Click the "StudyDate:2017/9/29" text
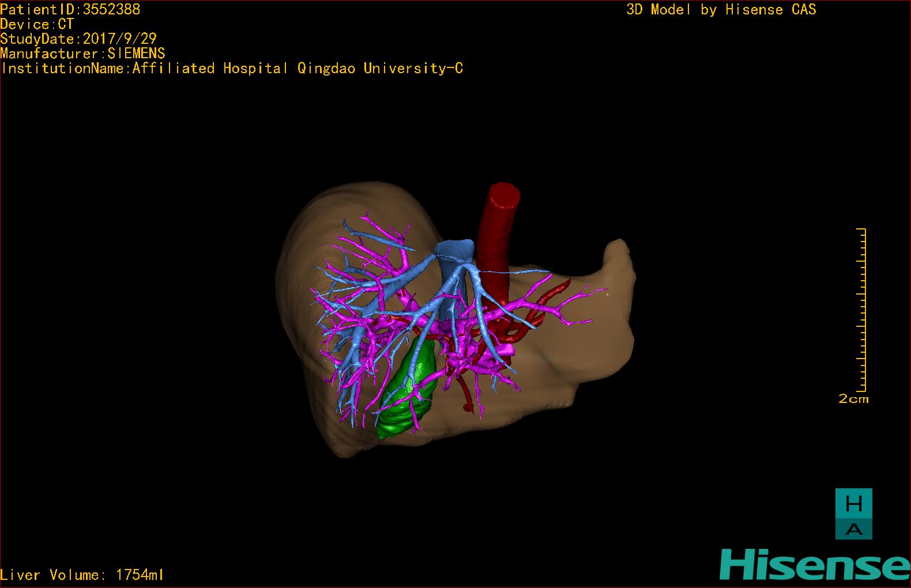Image resolution: width=911 pixels, height=588 pixels. click(78, 39)
